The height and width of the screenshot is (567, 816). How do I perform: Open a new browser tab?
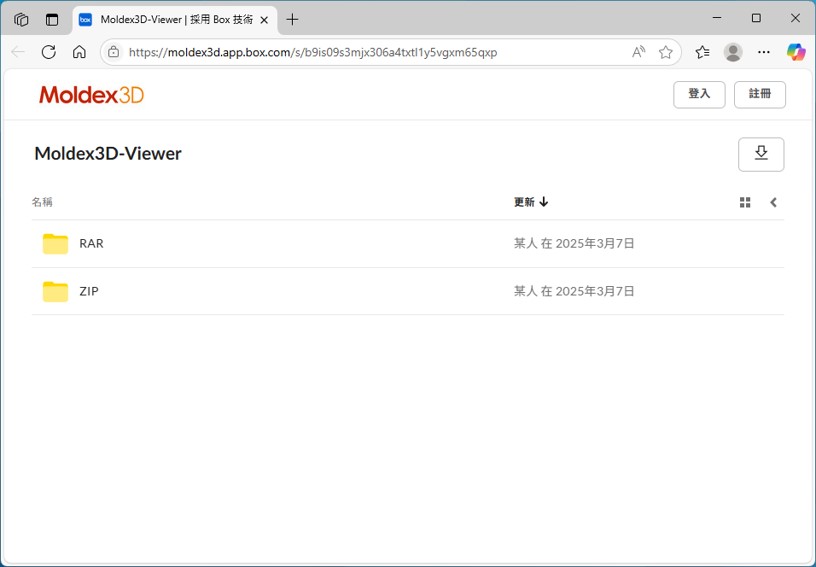[292, 20]
